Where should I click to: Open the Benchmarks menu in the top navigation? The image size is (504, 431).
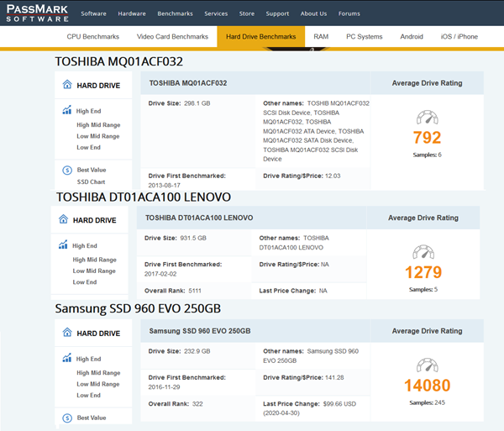pos(175,13)
